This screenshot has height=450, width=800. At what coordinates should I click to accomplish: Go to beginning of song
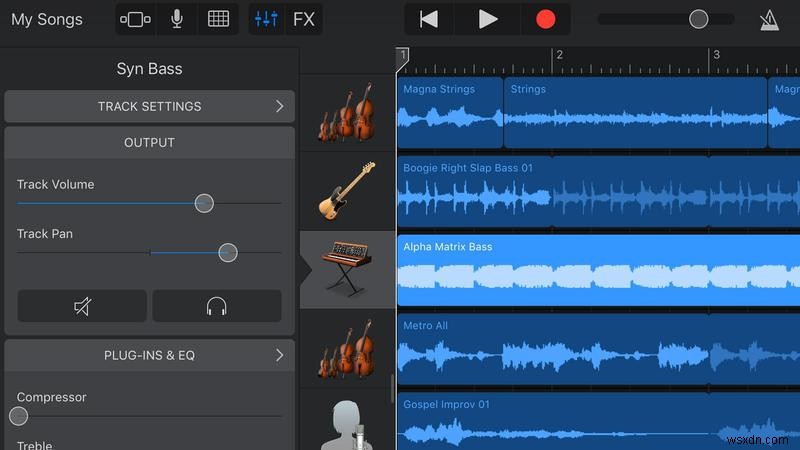click(x=429, y=19)
